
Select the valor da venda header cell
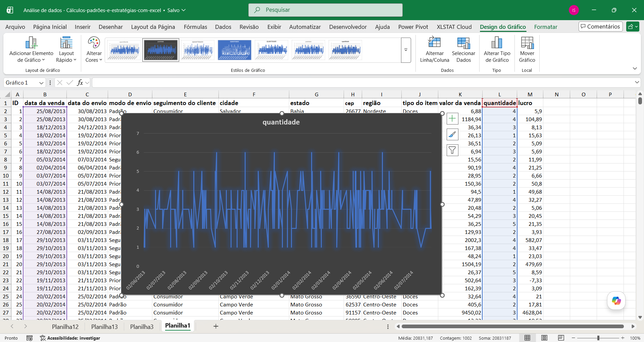pos(460,103)
